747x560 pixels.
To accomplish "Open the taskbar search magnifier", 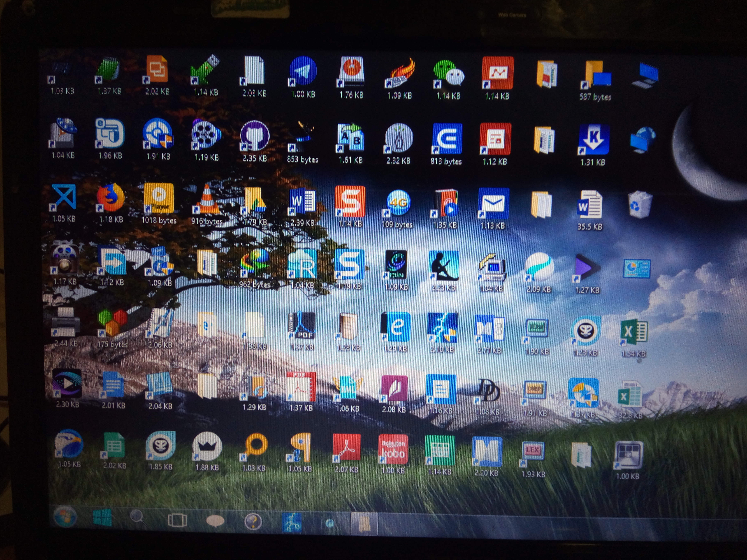I will [x=138, y=517].
